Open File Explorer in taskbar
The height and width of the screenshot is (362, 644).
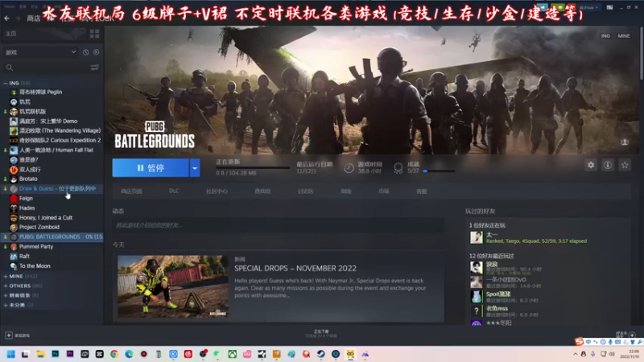pyautogui.click(x=40, y=354)
